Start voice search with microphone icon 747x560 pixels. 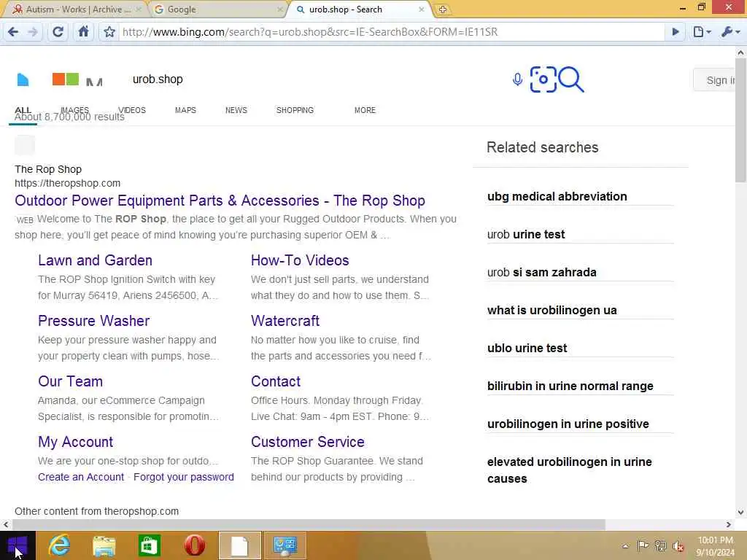click(517, 79)
